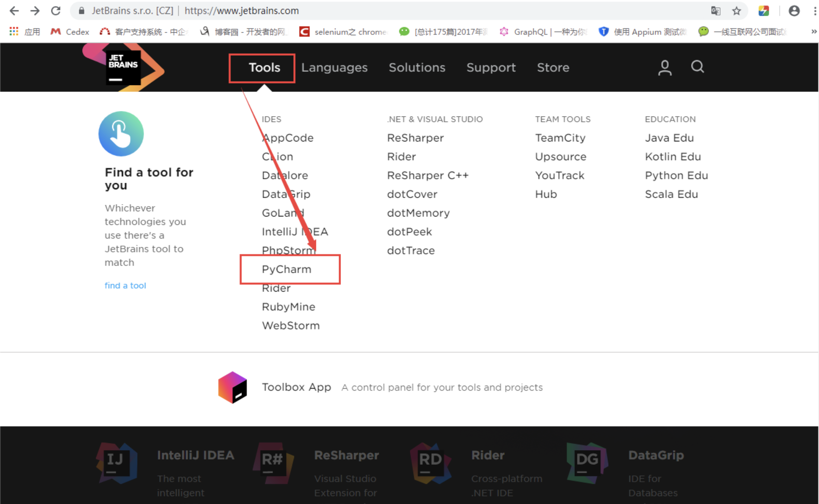Open Python Edu under Education

coord(676,175)
